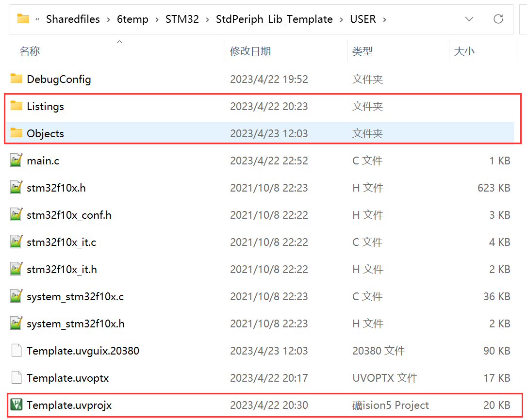
Task: Expand the chevron after USER in path
Action: [385, 19]
